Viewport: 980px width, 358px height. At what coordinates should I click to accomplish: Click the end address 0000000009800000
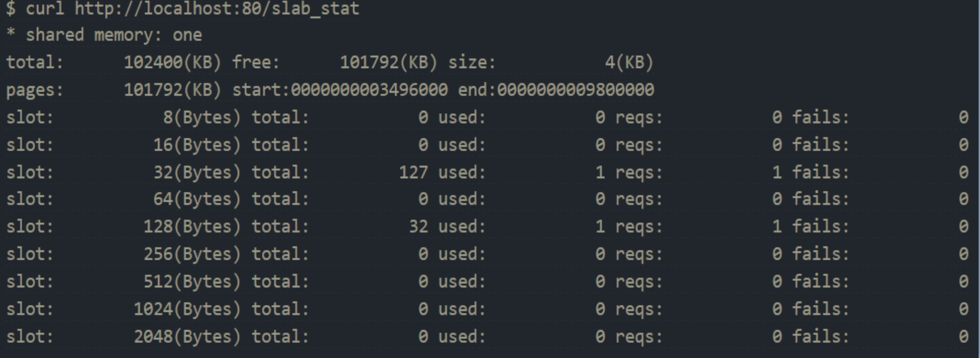pyautogui.click(x=575, y=90)
